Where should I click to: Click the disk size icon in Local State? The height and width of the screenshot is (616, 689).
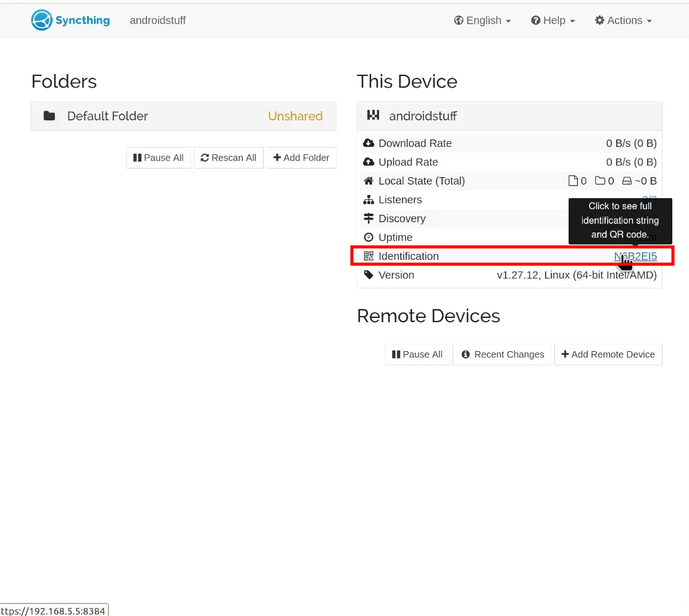627,181
